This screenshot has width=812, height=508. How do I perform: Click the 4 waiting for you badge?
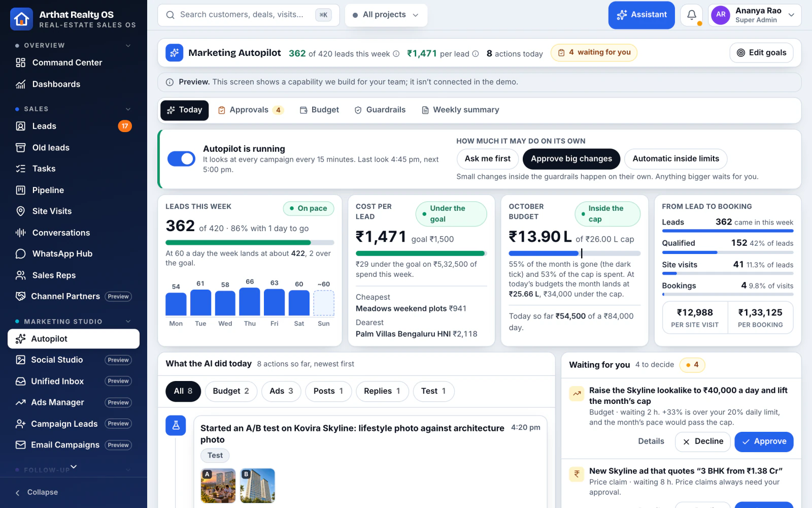[x=594, y=52]
